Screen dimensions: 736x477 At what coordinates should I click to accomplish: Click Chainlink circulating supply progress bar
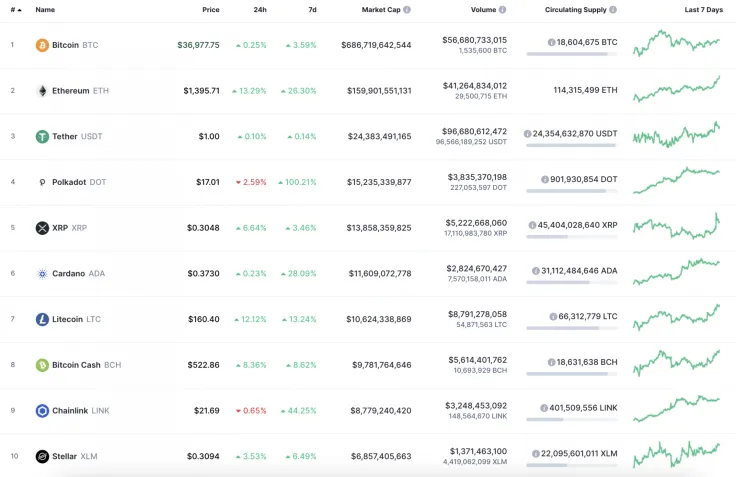pos(572,419)
